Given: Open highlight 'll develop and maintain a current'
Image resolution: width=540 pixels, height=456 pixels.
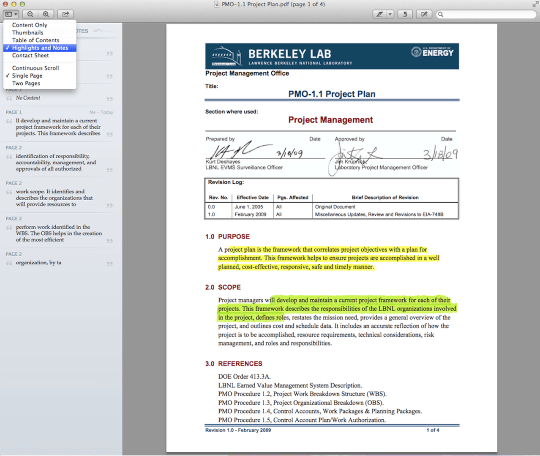Looking at the screenshot, I should tap(58, 127).
